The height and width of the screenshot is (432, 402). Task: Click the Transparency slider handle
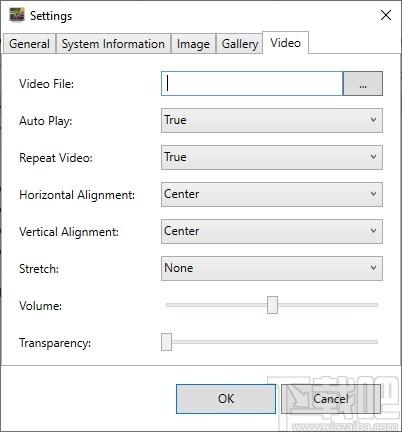point(166,342)
